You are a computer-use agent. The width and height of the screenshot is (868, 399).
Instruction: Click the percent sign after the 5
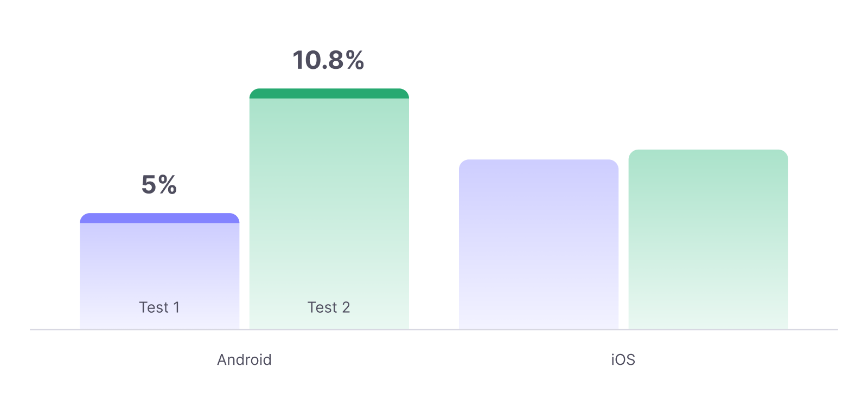pyautogui.click(x=168, y=185)
